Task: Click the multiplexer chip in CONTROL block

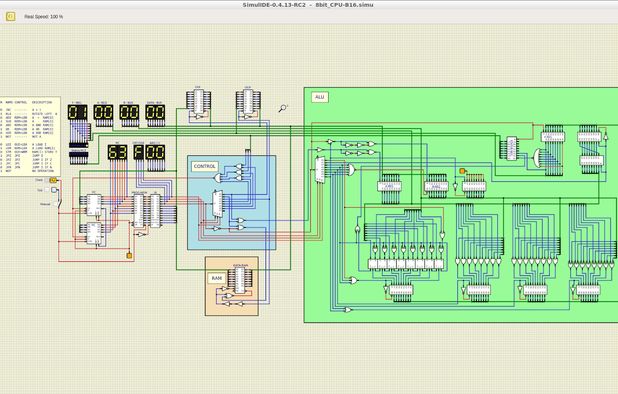Action: 218,204
